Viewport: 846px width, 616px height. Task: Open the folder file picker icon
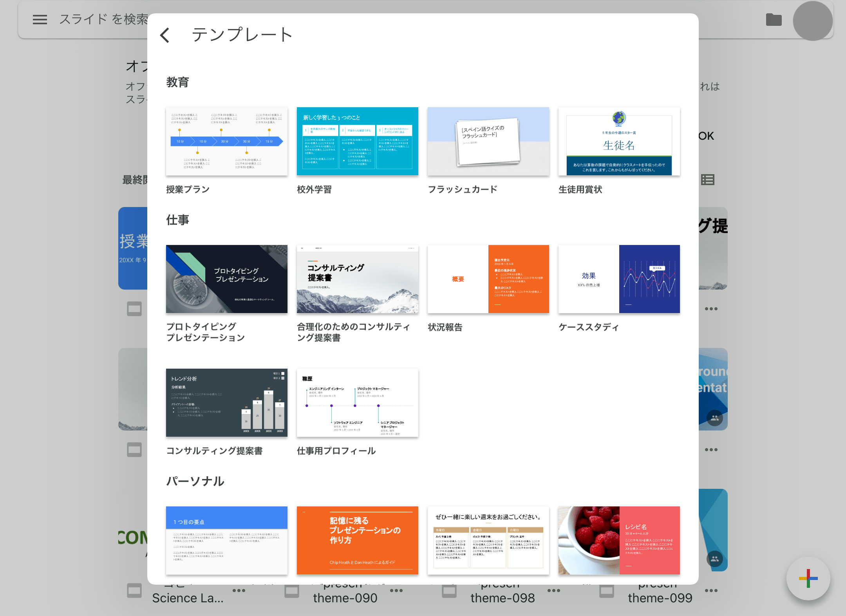point(774,20)
